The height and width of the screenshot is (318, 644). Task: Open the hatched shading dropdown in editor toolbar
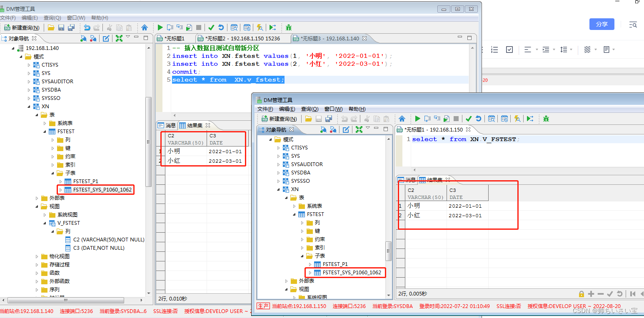point(590,50)
